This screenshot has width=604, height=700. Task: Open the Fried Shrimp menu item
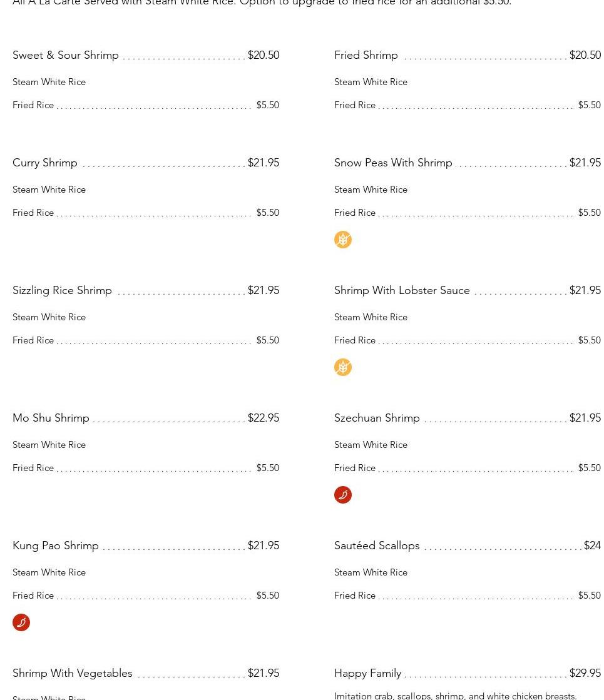366,55
